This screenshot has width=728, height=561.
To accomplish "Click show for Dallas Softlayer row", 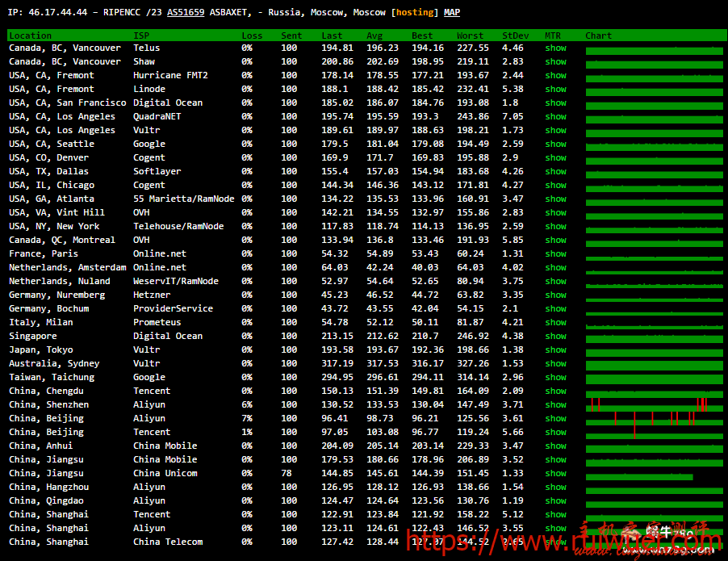I will [x=555, y=172].
